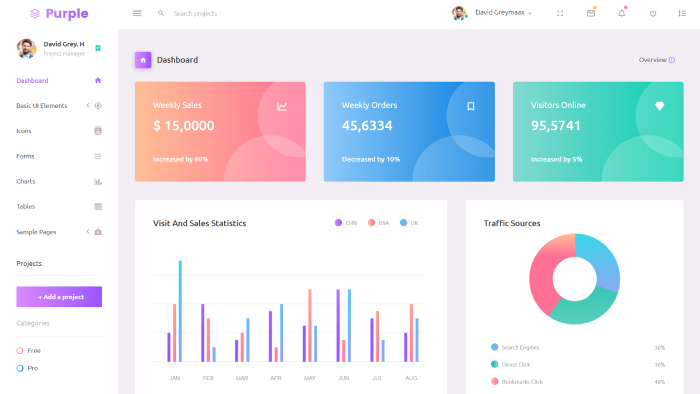700x394 pixels.
Task: Click the Add a project button
Action: click(59, 297)
